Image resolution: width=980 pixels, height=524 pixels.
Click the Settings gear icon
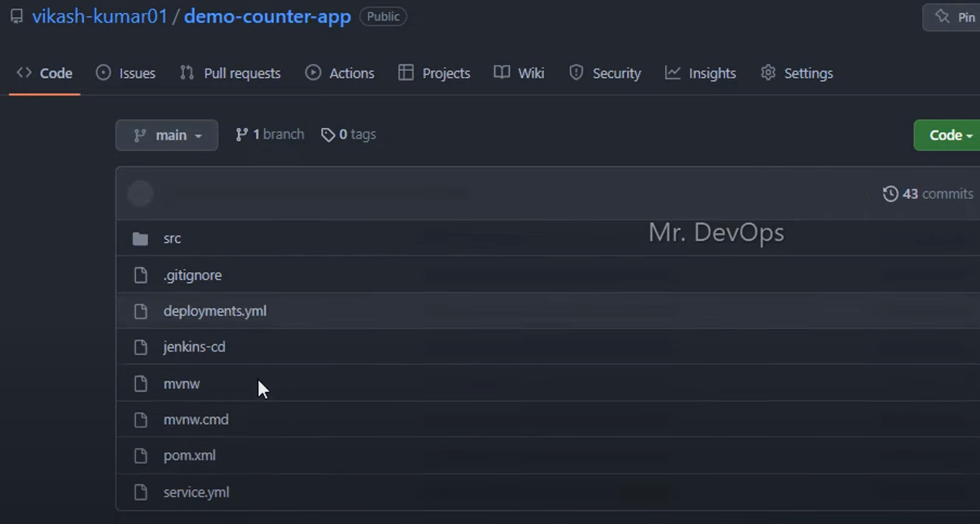coord(768,73)
